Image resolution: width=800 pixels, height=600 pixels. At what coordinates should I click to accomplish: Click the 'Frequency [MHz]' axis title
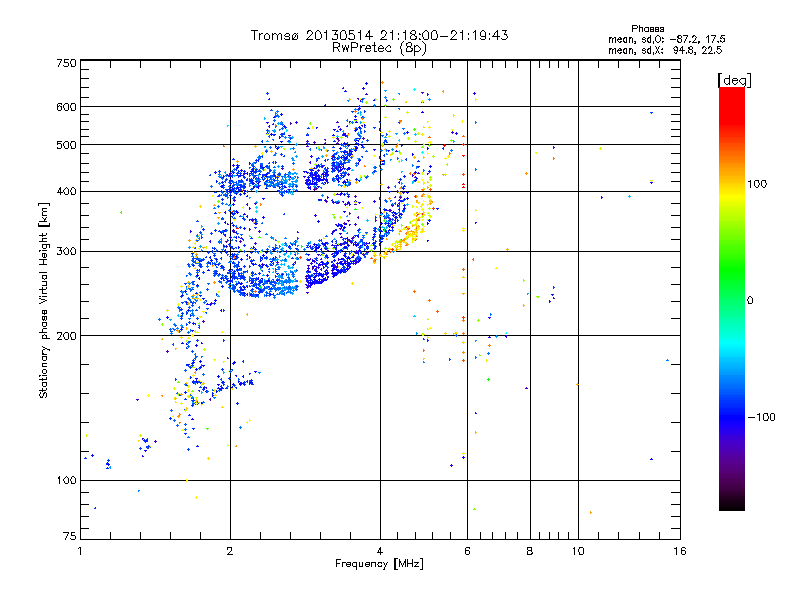[379, 564]
